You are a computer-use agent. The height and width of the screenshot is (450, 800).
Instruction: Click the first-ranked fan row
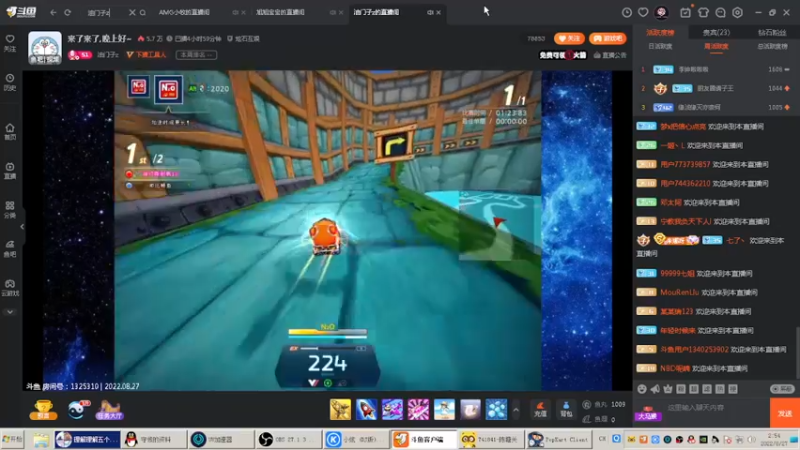(715, 69)
